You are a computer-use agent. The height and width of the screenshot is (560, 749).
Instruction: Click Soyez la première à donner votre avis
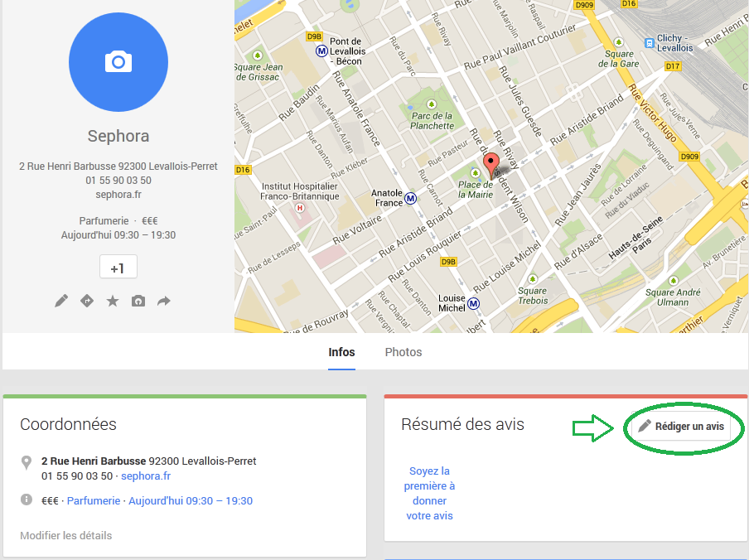(429, 493)
